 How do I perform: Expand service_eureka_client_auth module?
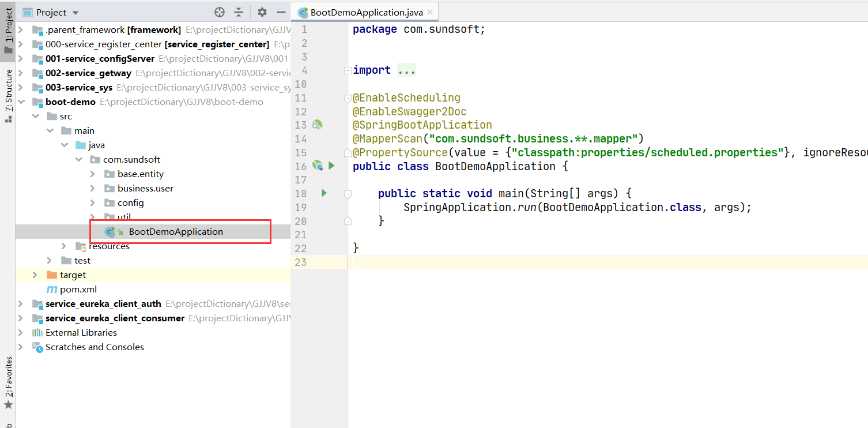click(21, 303)
